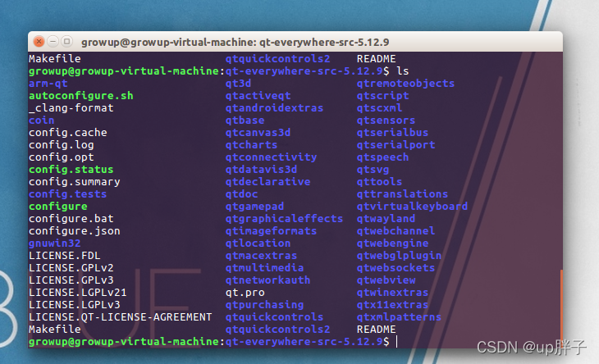Select autoconfigure.sh in the listing
The image size is (599, 364).
point(81,95)
